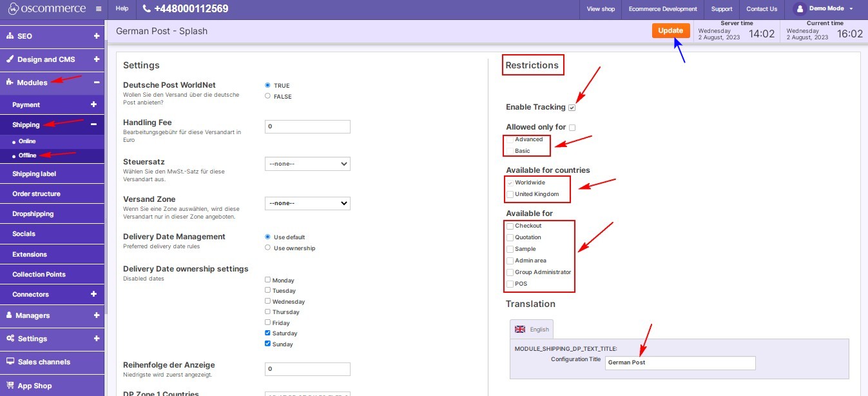Click the Sales channels monitor icon

10,362
